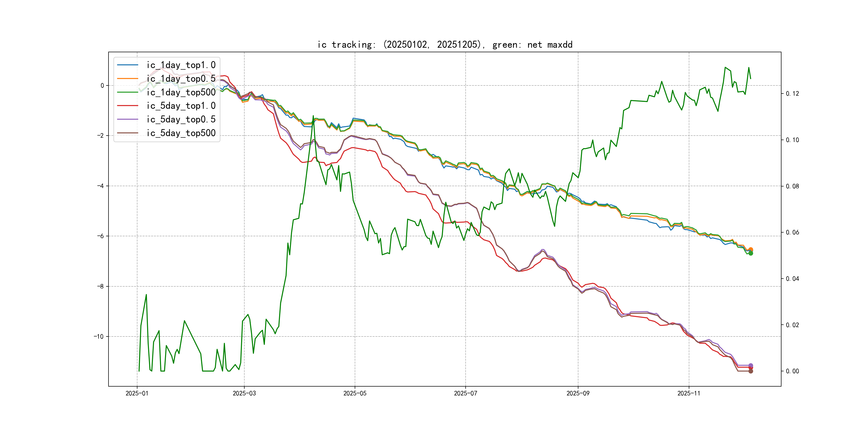Image resolution: width=868 pixels, height=434 pixels.
Task: Select the ic_1day_top500 legend entry text
Action: (x=181, y=92)
